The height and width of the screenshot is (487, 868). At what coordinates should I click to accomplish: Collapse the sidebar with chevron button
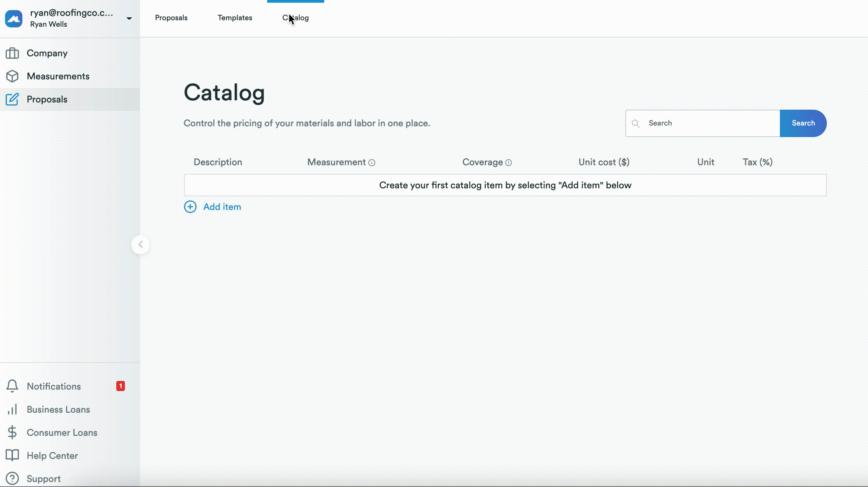[140, 245]
